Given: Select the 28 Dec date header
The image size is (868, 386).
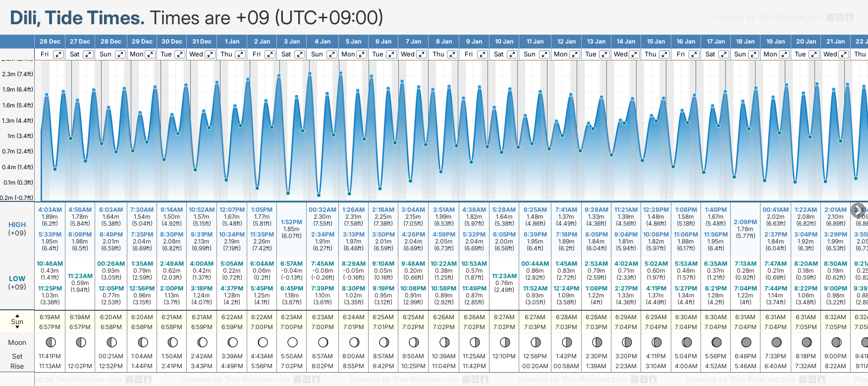Looking at the screenshot, I should 111,42.
